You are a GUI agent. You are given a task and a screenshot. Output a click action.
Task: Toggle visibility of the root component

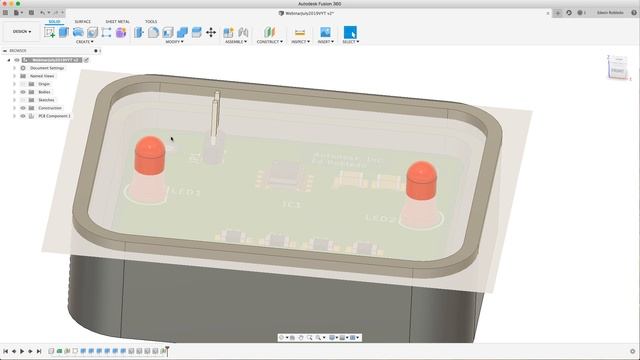coord(17,60)
